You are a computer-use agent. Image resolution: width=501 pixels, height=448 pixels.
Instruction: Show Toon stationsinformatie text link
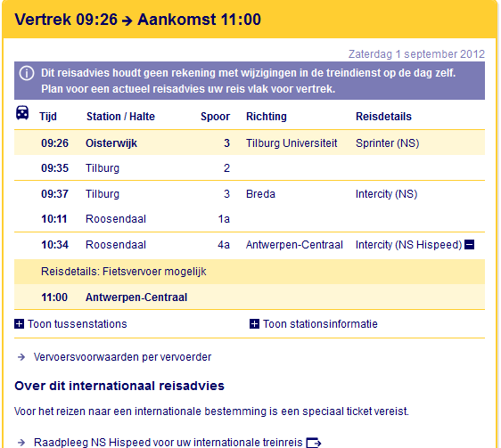(320, 324)
